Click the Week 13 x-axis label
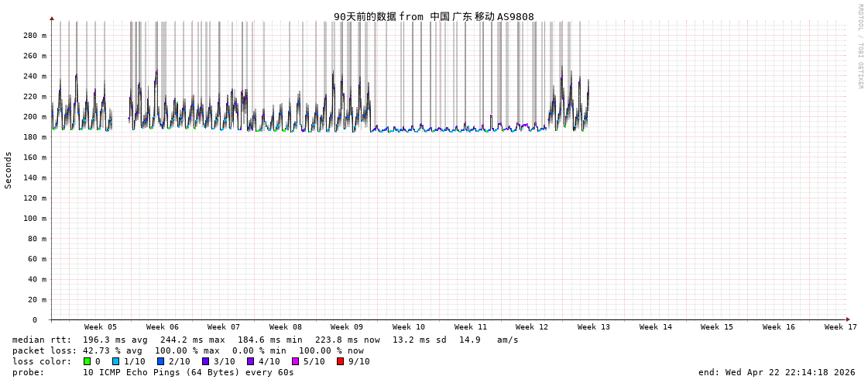The width and height of the screenshot is (868, 383). pyautogui.click(x=594, y=327)
